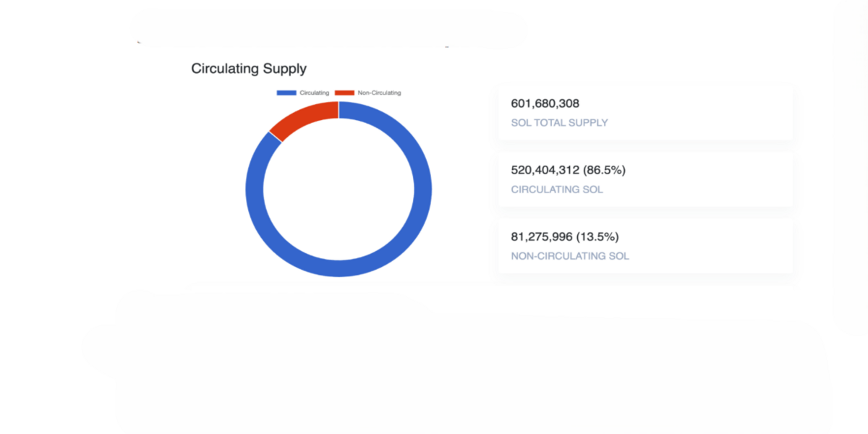Screen dimensions: 868x434
Task: Click the 86.5% circulating percentage
Action: (604, 170)
